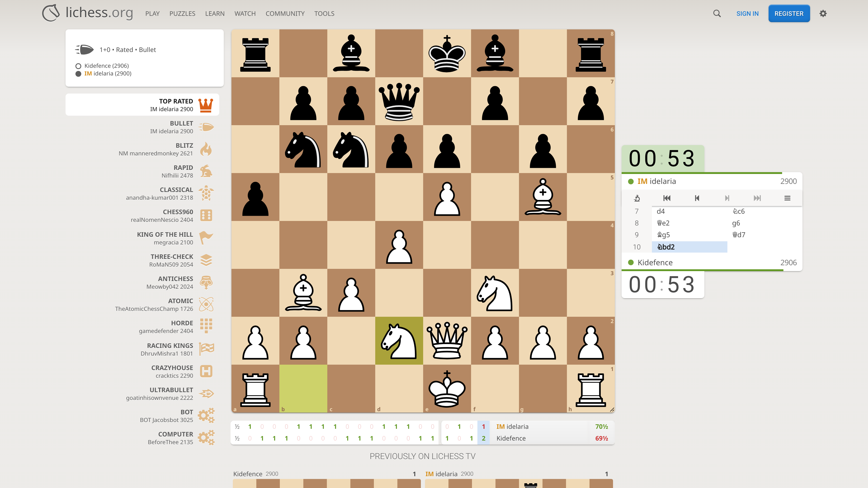This screenshot has height=488, width=868.
Task: Jump to the last move
Action: coord(757,198)
